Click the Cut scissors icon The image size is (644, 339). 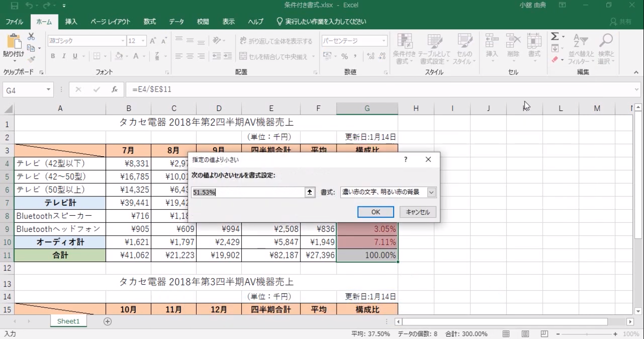[x=31, y=37]
